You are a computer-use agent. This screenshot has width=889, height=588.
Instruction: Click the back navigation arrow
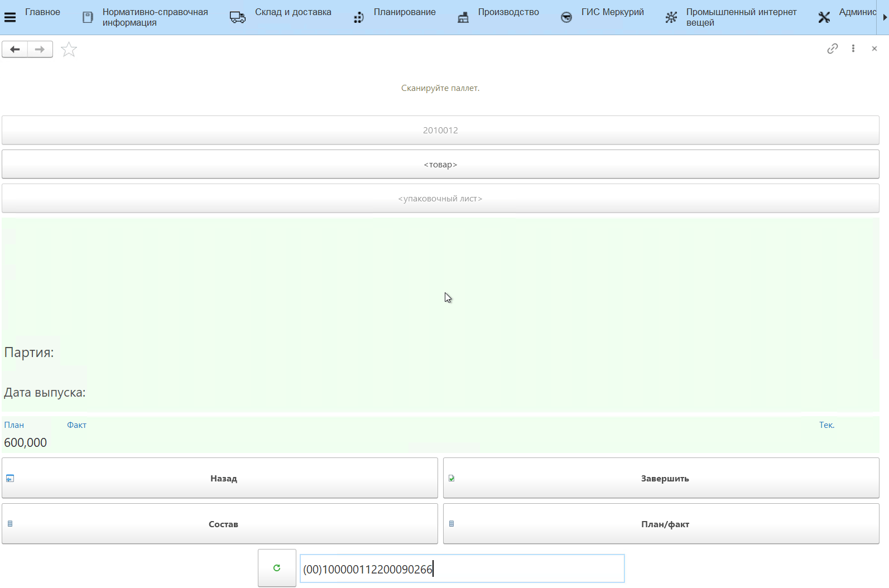15,50
